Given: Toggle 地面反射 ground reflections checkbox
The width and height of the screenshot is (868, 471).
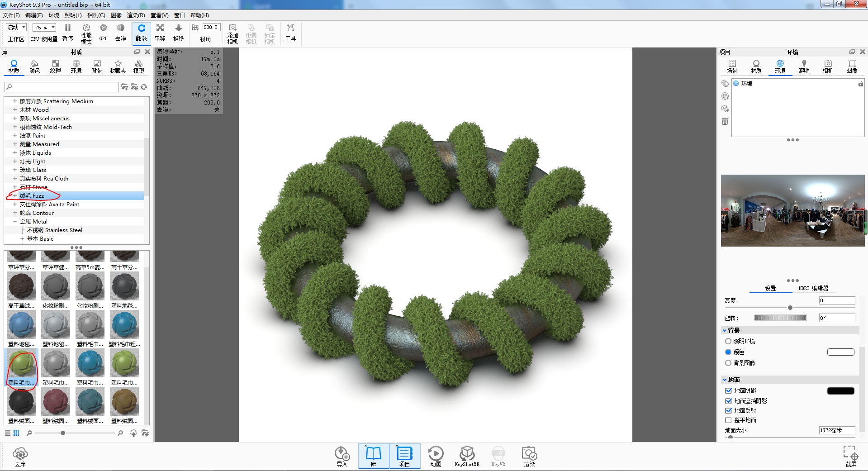Looking at the screenshot, I should tap(728, 410).
